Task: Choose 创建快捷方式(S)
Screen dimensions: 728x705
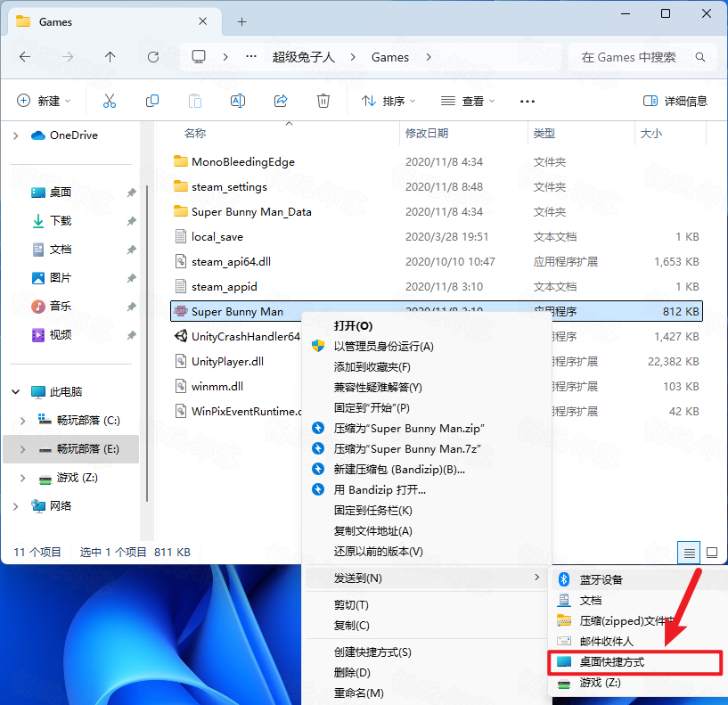Action: (x=372, y=652)
